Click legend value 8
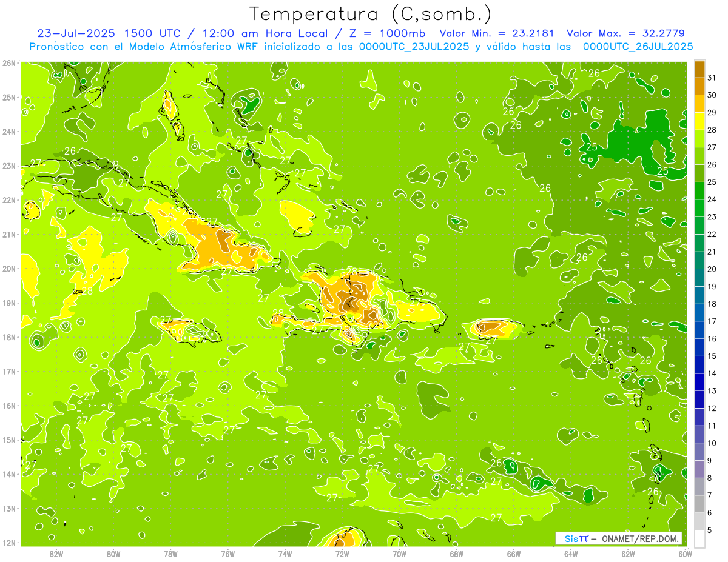The width and height of the screenshot is (728, 562). (710, 478)
